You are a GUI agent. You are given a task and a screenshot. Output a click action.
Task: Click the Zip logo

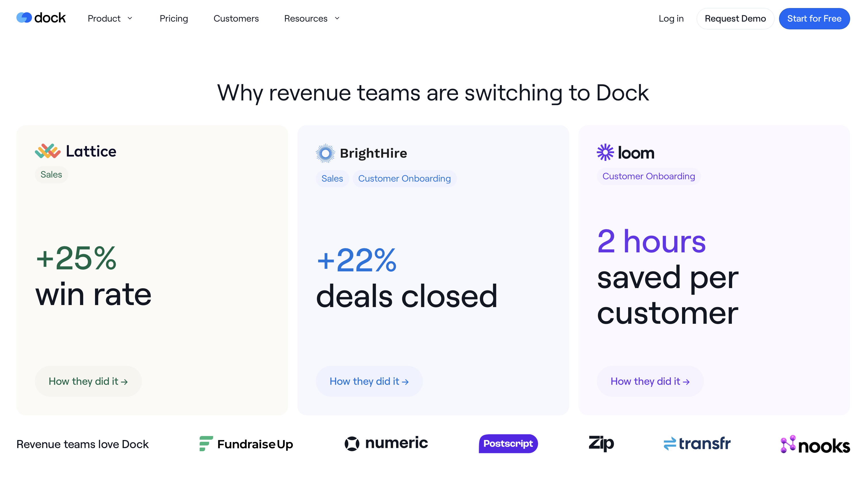click(x=601, y=443)
